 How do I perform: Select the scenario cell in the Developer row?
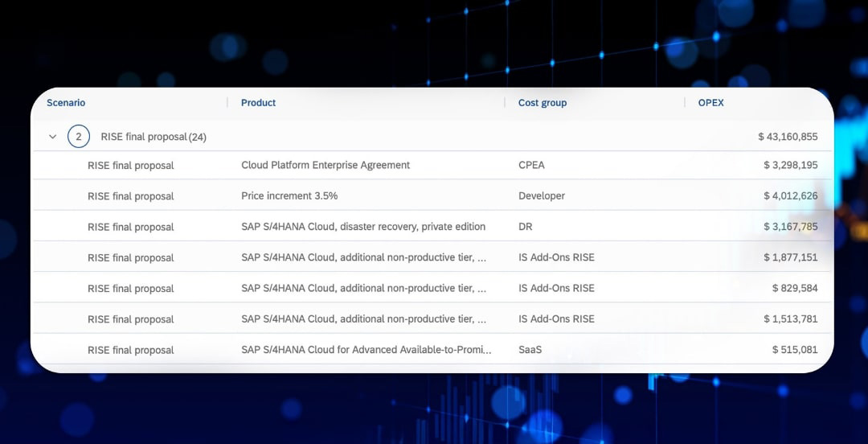[x=131, y=196]
